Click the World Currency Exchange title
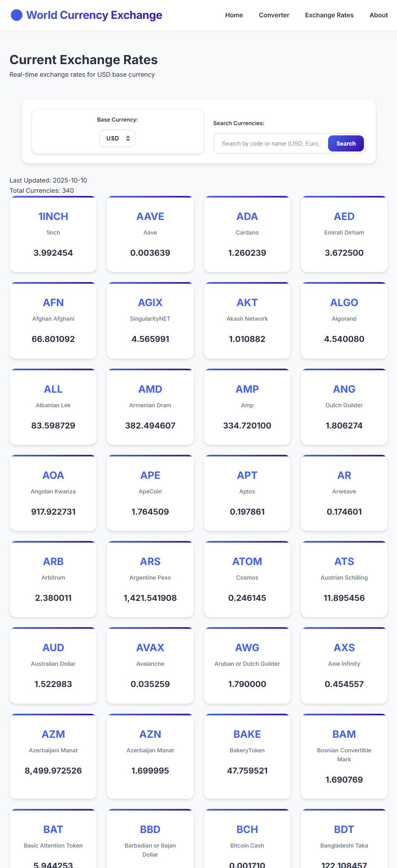The image size is (397, 868). pos(94,15)
